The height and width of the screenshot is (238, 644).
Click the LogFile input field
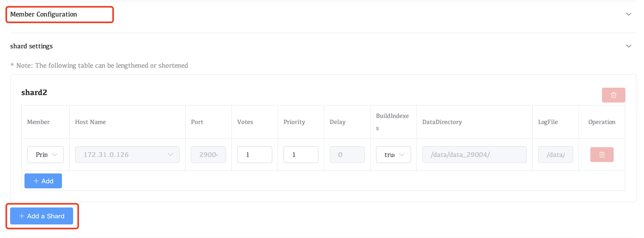[555, 155]
